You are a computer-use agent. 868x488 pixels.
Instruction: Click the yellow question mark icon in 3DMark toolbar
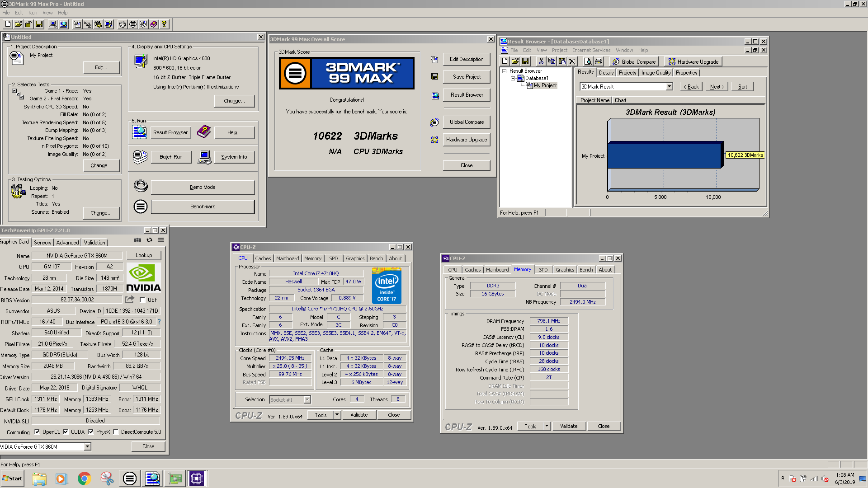[164, 24]
